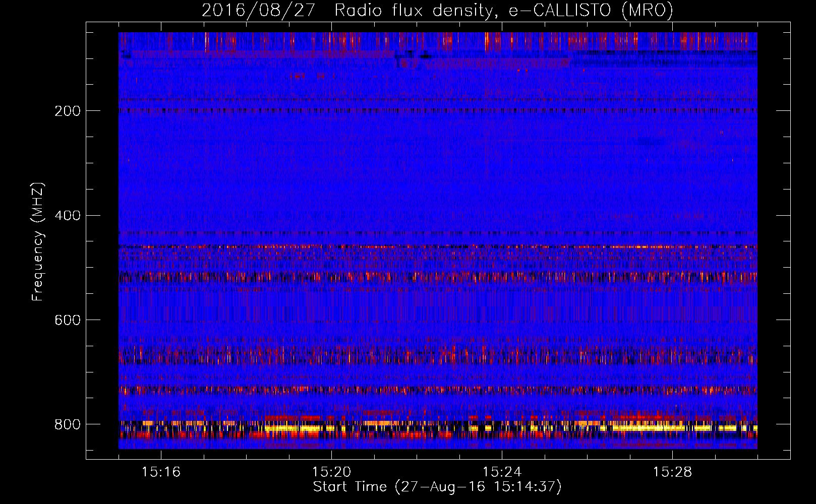The height and width of the screenshot is (504, 816).
Task: Click the 'Start Time (27-Aug-16 15:14:37)' label
Action: (x=437, y=487)
